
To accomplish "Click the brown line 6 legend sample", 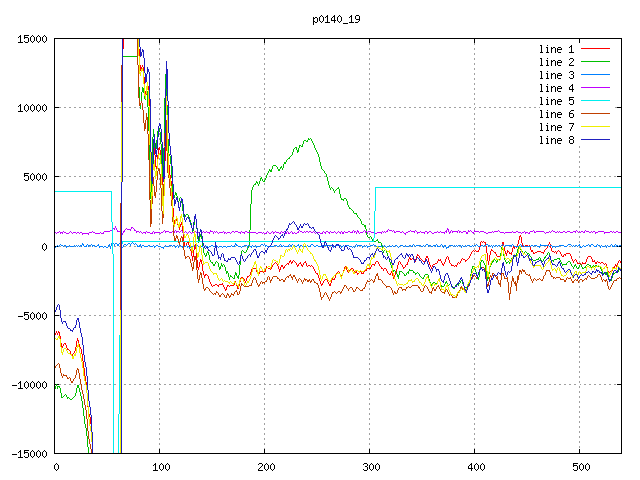I will [595, 114].
